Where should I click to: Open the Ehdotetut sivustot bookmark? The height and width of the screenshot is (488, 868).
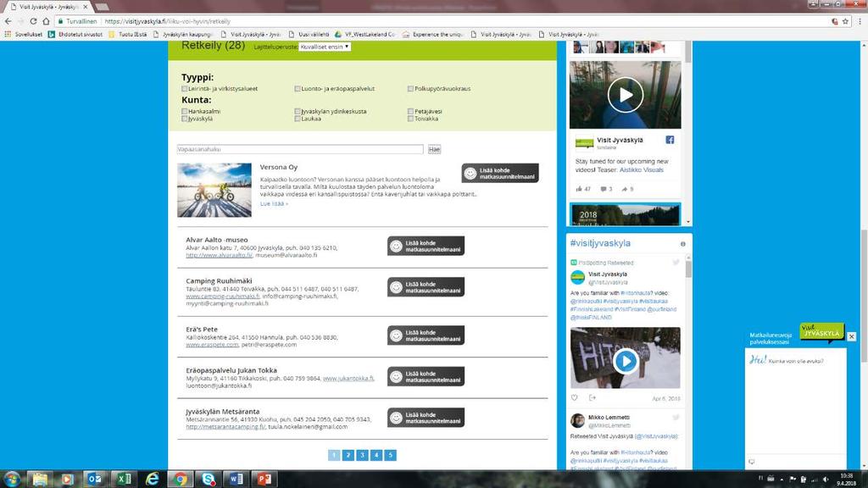[75, 34]
